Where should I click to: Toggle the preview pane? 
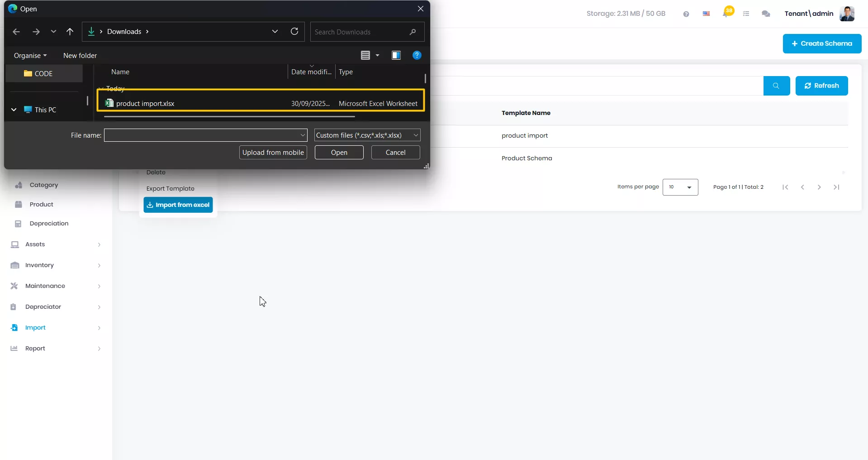396,55
